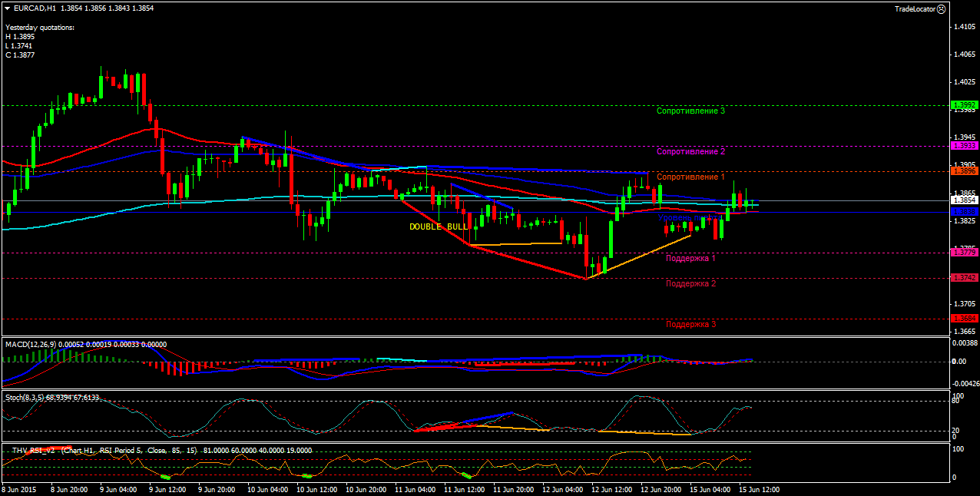This screenshot has width=980, height=496.
Task: Click the 1.4105 value on price scale
Action: (964, 27)
